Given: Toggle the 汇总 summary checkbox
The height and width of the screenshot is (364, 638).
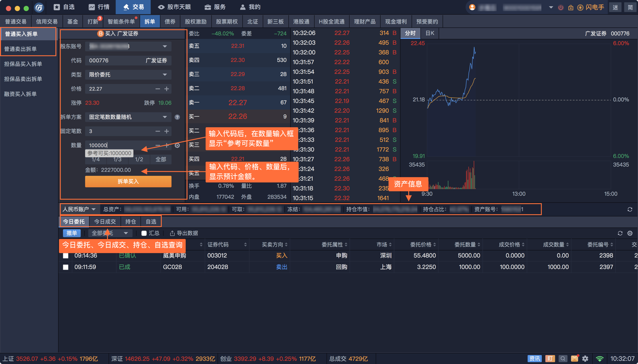Looking at the screenshot, I should 144,233.
